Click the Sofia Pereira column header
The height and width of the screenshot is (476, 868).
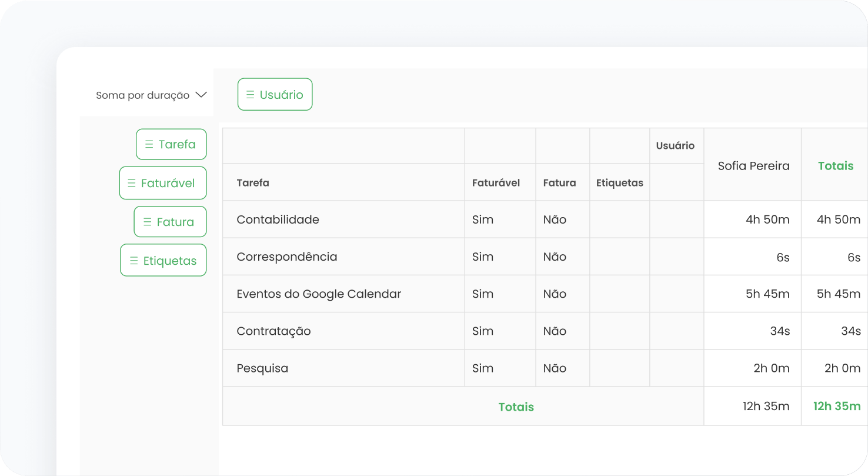pyautogui.click(x=753, y=166)
